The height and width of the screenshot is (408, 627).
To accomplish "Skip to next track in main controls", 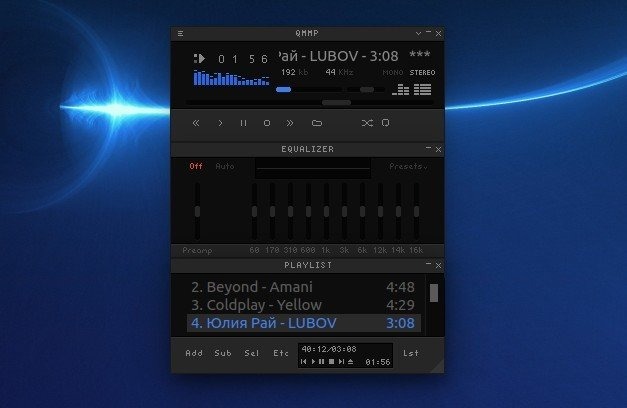I will tap(290, 123).
